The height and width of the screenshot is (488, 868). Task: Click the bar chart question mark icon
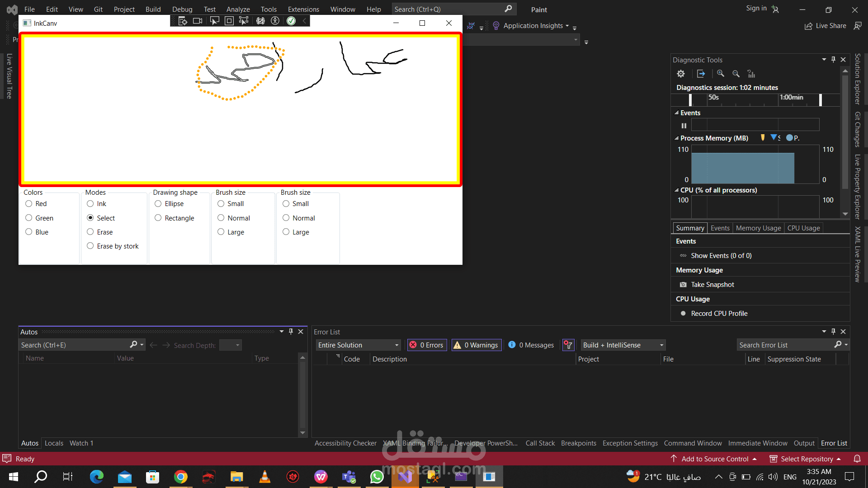coord(751,74)
